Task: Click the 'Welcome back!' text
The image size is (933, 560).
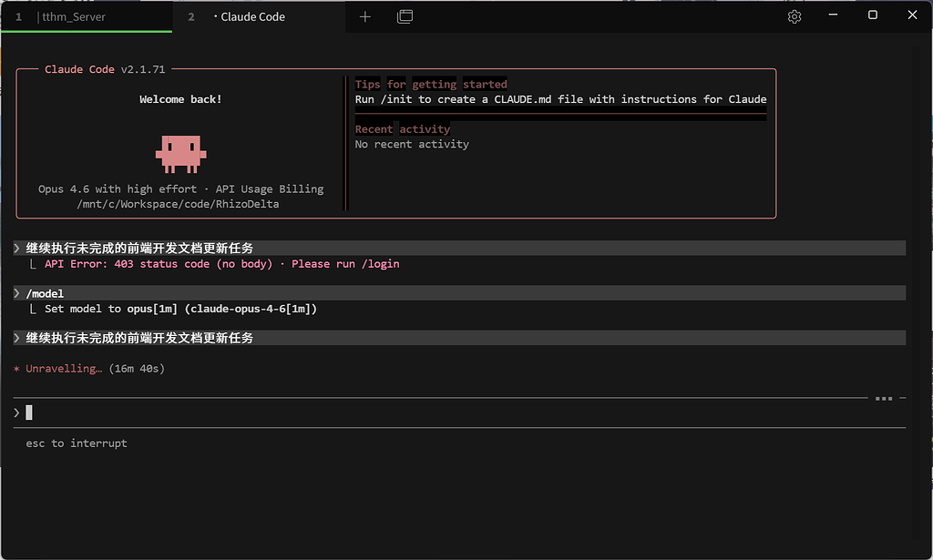Action: pyautogui.click(x=181, y=99)
